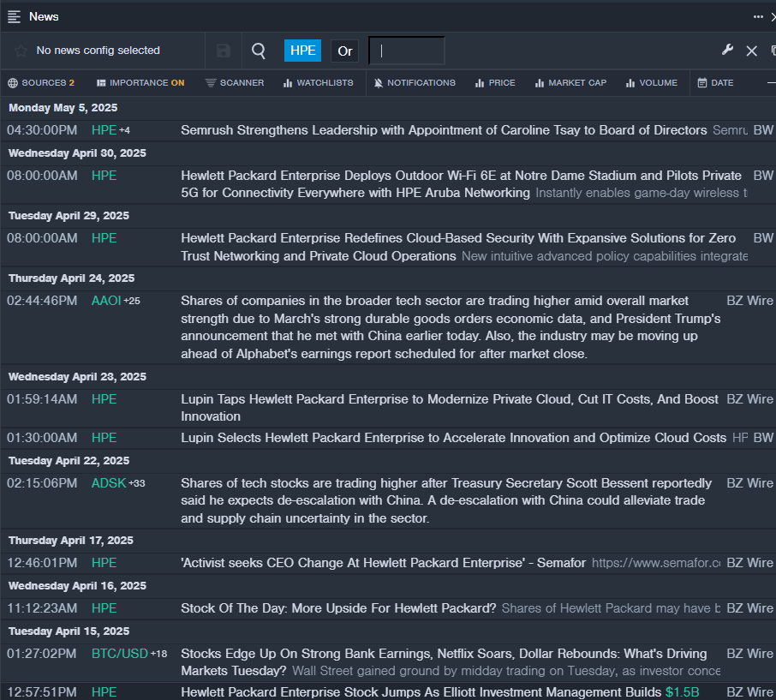The image size is (776, 700).
Task: Open Notre Dame Stadium Wi-Fi 6E headline
Action: click(x=462, y=184)
